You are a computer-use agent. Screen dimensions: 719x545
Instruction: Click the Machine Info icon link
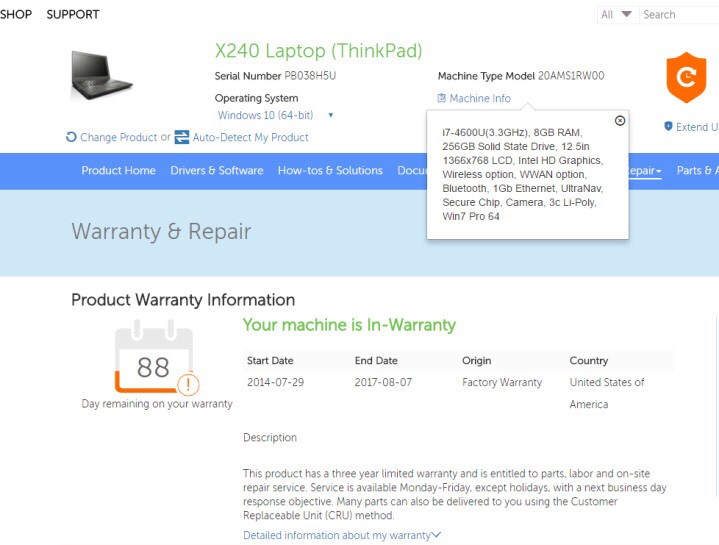442,99
